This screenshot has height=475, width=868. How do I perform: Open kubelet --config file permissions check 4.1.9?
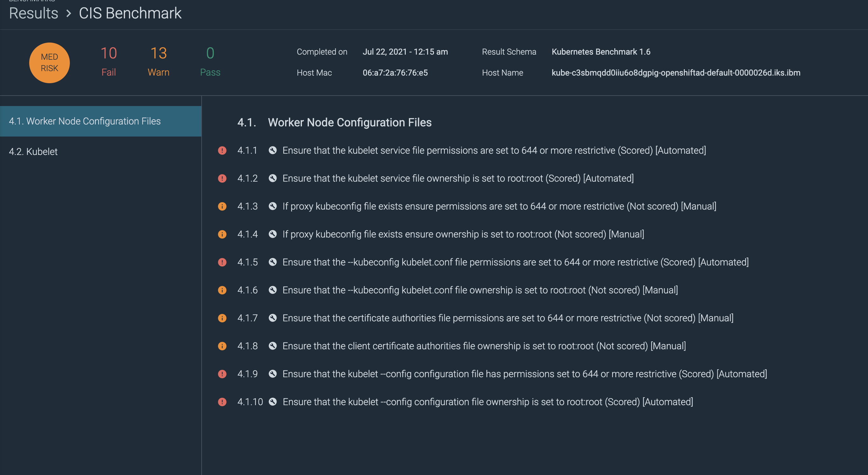524,374
